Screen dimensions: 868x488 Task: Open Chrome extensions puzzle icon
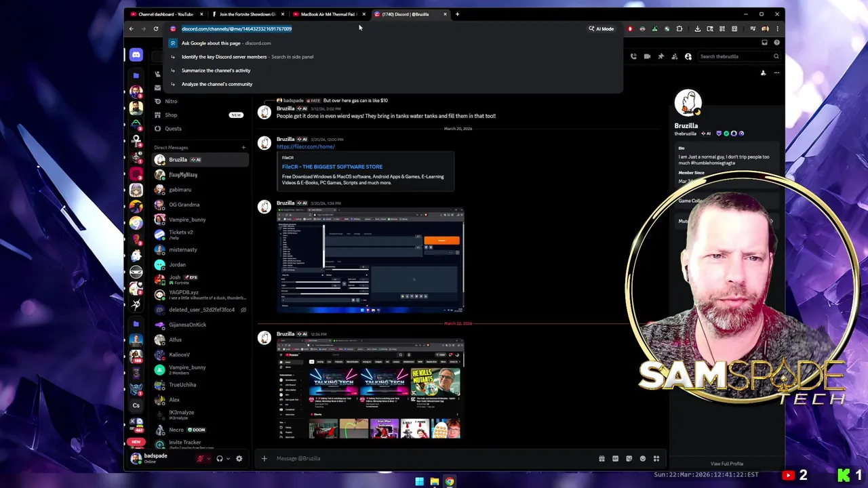coord(679,28)
